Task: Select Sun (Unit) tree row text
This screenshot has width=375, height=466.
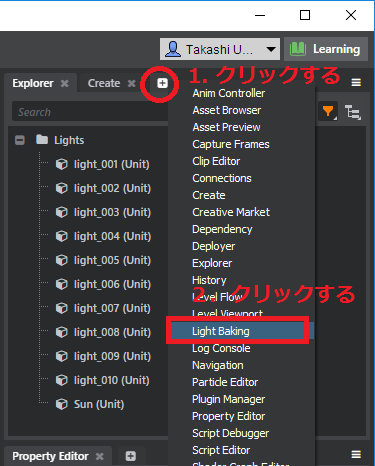Action: [x=99, y=404]
